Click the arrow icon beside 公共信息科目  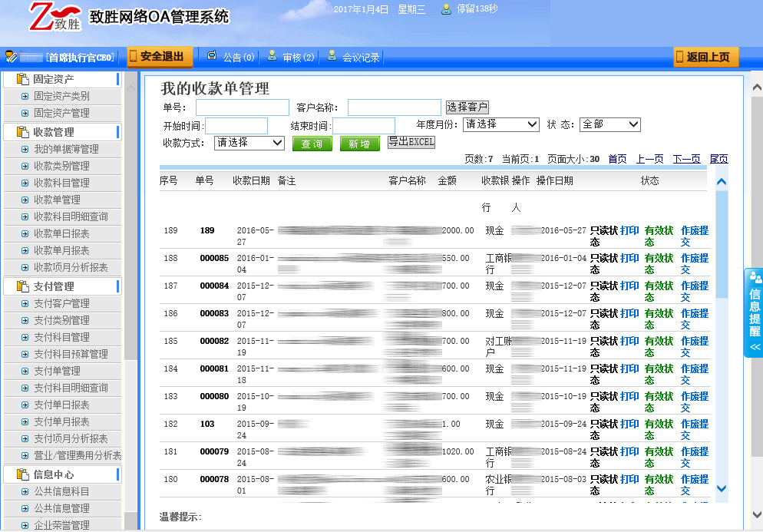[25, 491]
